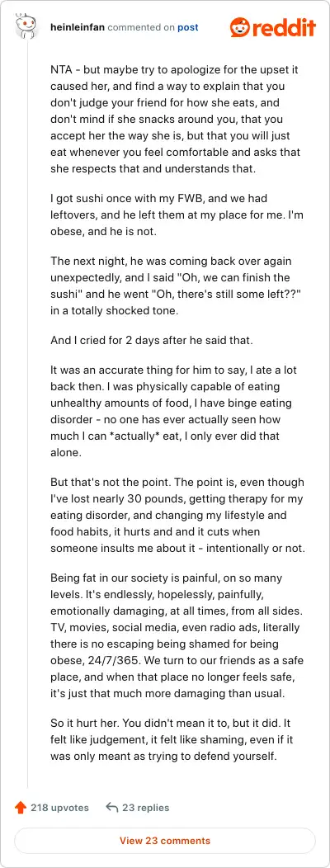This screenshot has width=330, height=868.
Task: Click the orange Reddit alien logo
Action: 240,27
